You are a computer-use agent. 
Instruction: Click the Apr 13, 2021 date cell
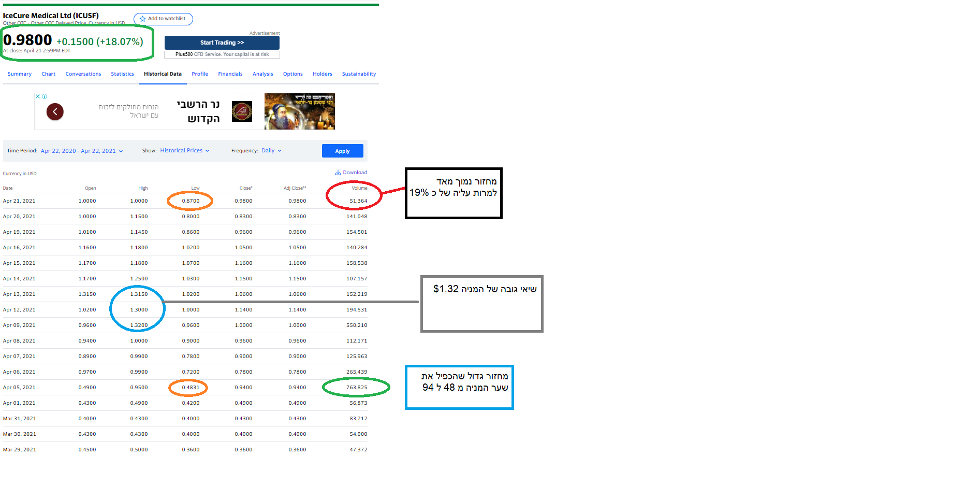click(19, 294)
